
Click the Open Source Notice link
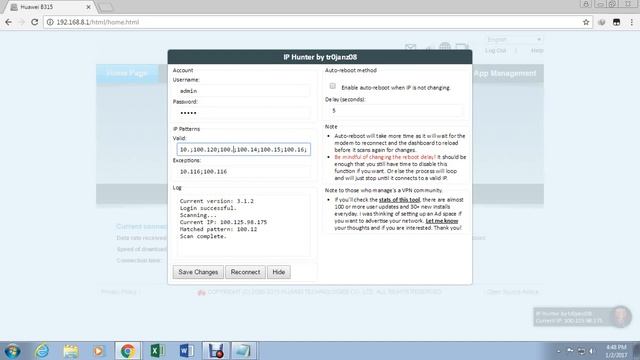pos(513,292)
